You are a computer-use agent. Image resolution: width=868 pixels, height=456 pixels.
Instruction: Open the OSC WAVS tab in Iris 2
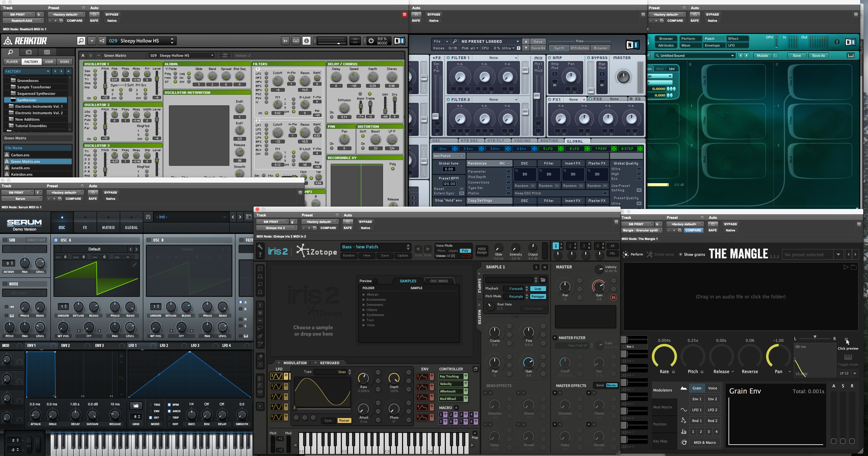pyautogui.click(x=439, y=281)
